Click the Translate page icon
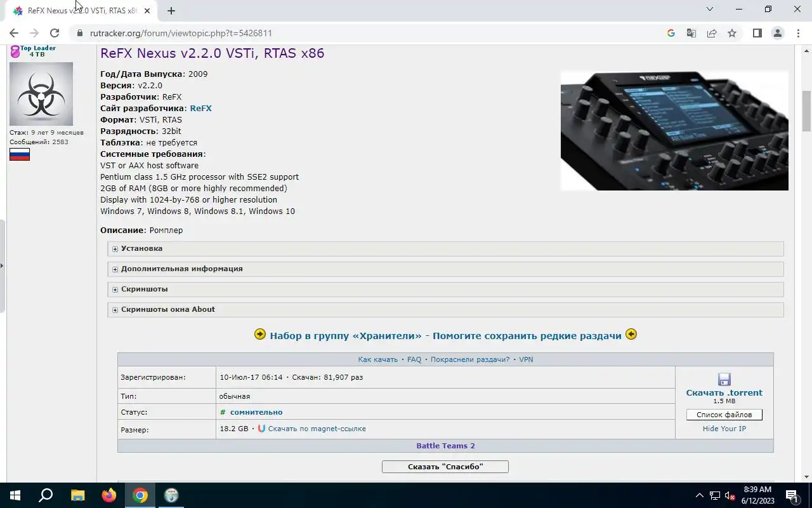The width and height of the screenshot is (812, 508). [691, 33]
